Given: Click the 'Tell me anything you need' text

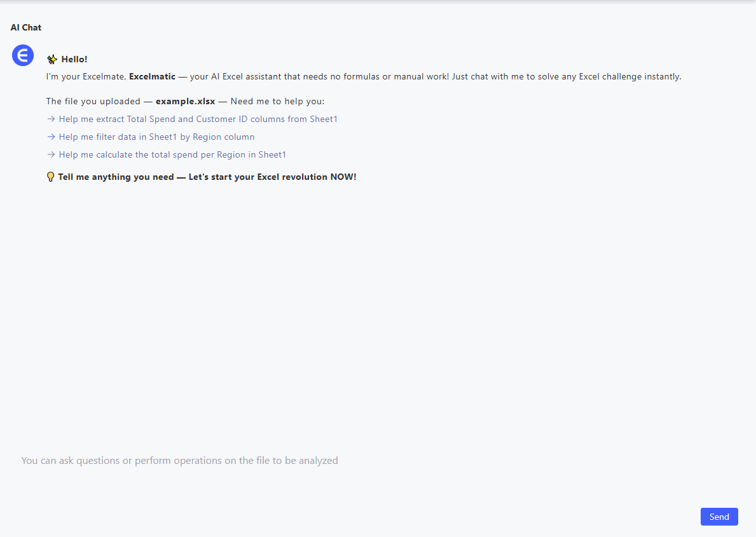Looking at the screenshot, I should 116,177.
